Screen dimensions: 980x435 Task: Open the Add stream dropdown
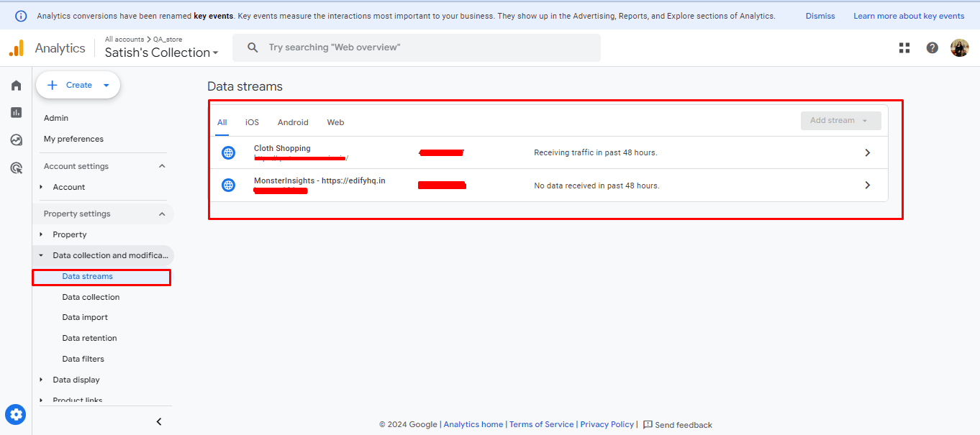click(840, 121)
